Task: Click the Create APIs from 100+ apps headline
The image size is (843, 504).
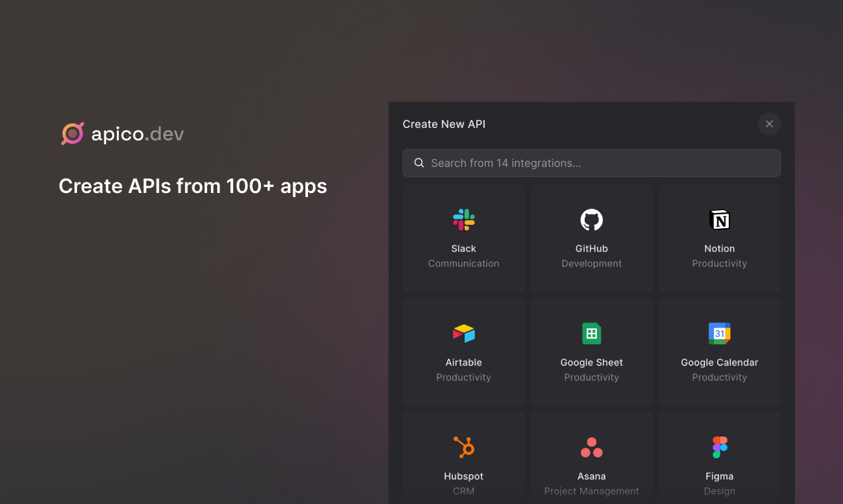Action: (192, 186)
